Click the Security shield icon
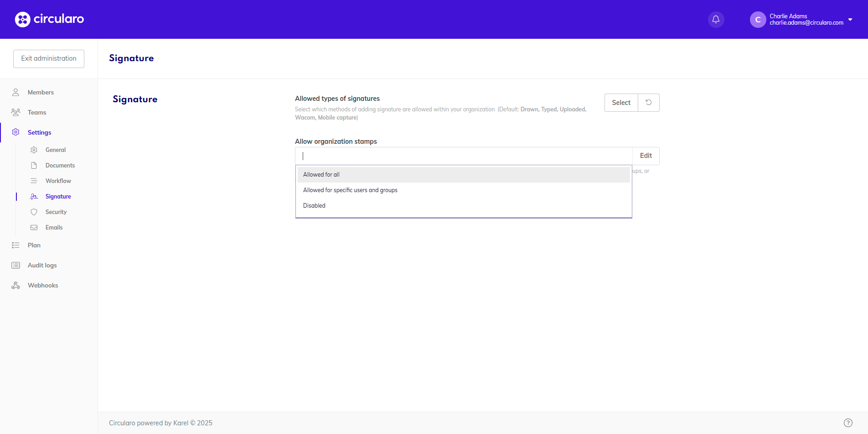The height and width of the screenshot is (434, 868). tap(34, 212)
